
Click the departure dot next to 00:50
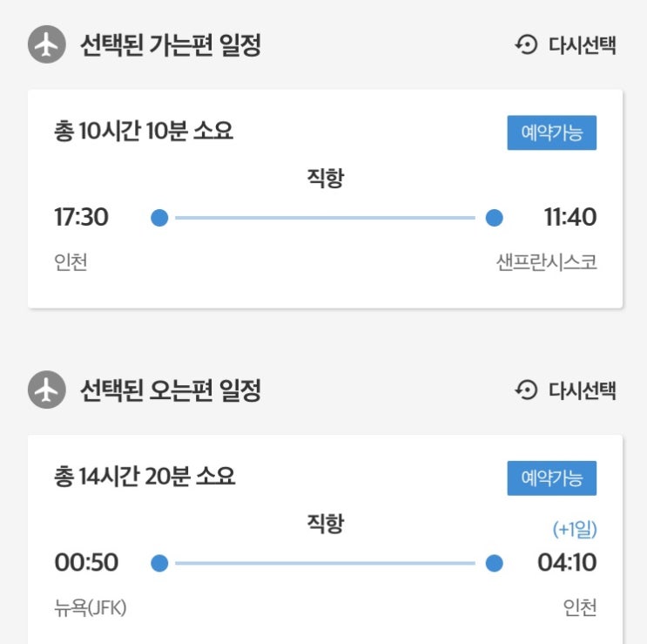(x=159, y=563)
